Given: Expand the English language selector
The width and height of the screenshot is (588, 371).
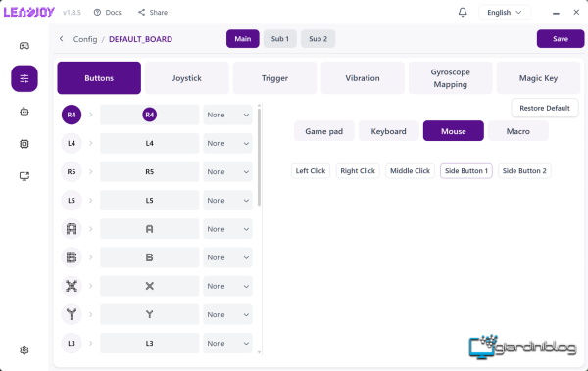Looking at the screenshot, I should (x=505, y=13).
